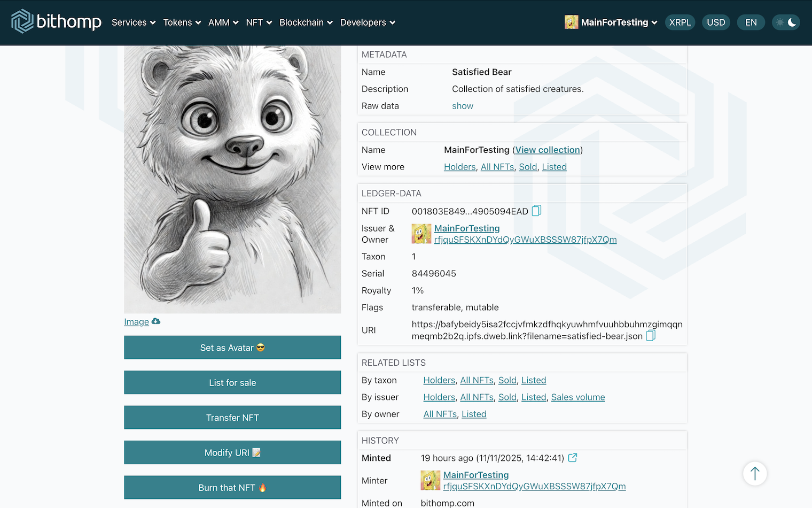Open the NFT menu
The width and height of the screenshot is (812, 508).
259,22
